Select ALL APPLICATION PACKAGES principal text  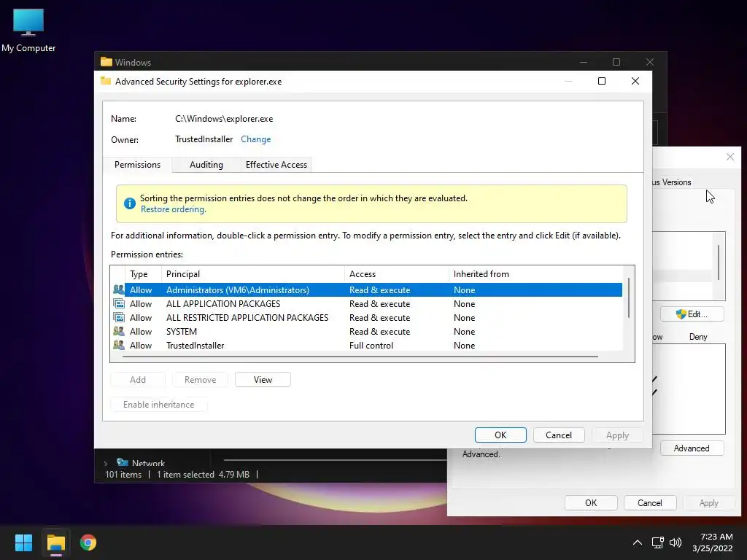tap(223, 303)
